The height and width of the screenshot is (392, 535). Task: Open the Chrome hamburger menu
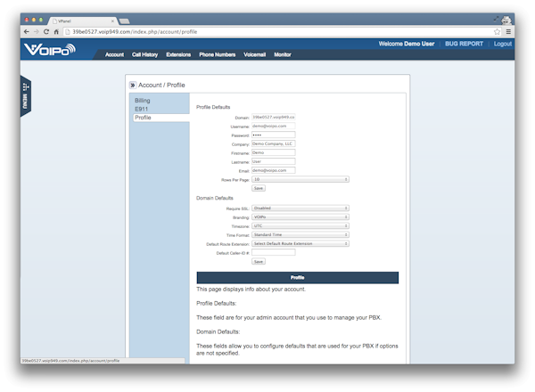click(508, 32)
